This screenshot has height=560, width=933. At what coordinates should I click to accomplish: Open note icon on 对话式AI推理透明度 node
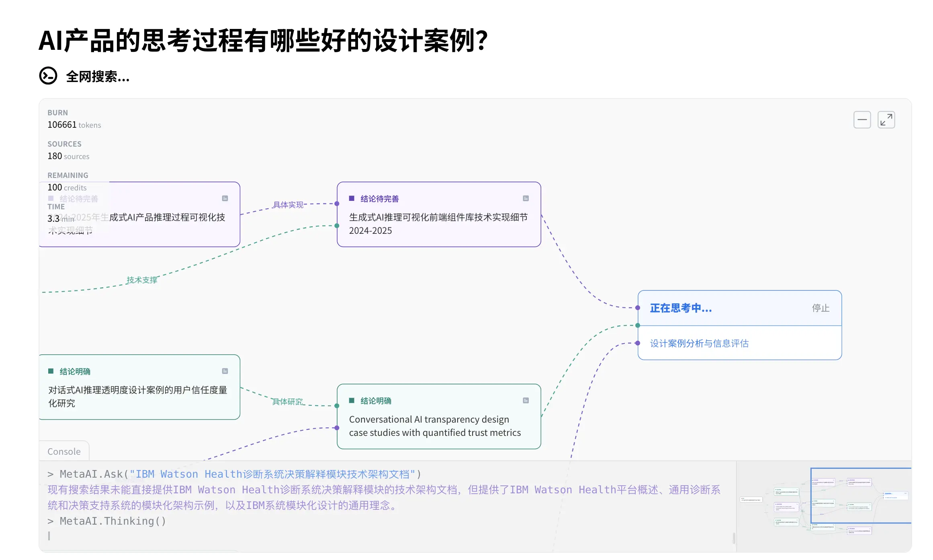click(225, 371)
